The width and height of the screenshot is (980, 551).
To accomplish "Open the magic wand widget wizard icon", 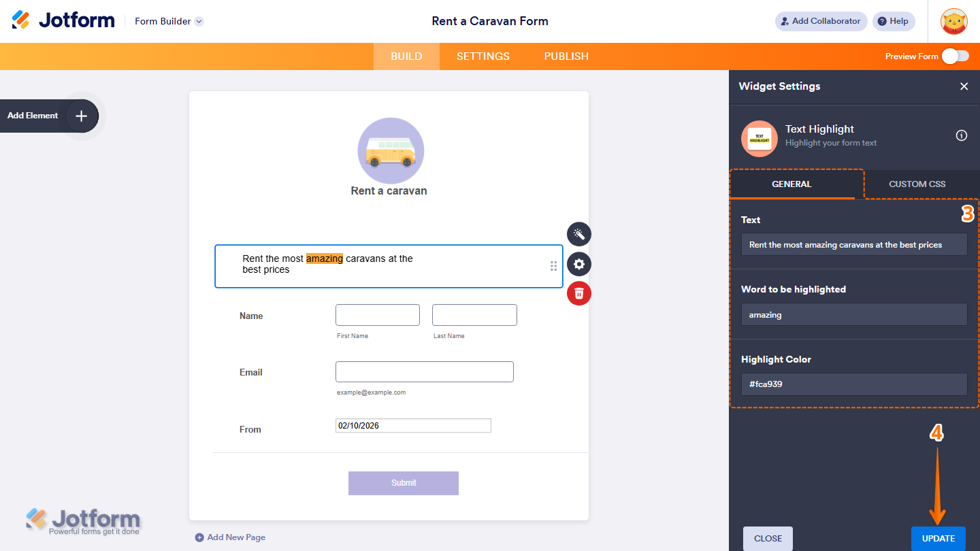I will pos(579,234).
